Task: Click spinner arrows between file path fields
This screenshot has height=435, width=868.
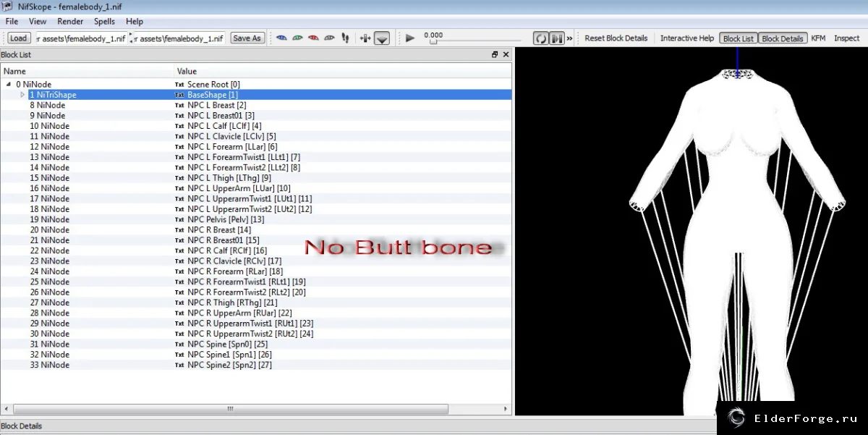Action: (132, 38)
